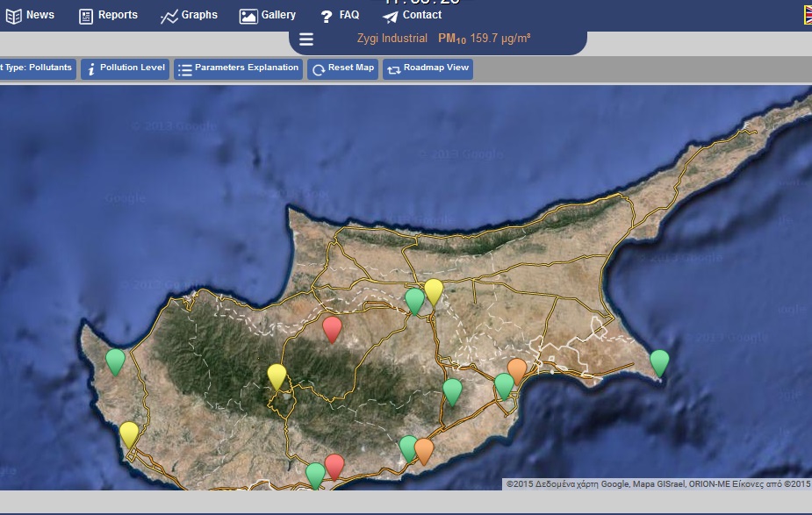Click the orange marker near Larnaca
The height and width of the screenshot is (515, 812).
[517, 371]
